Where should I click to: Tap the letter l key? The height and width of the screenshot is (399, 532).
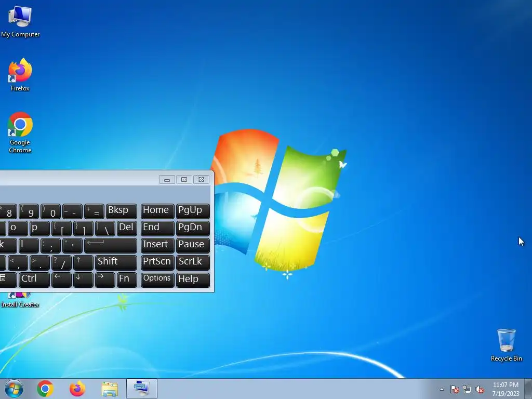29,245
